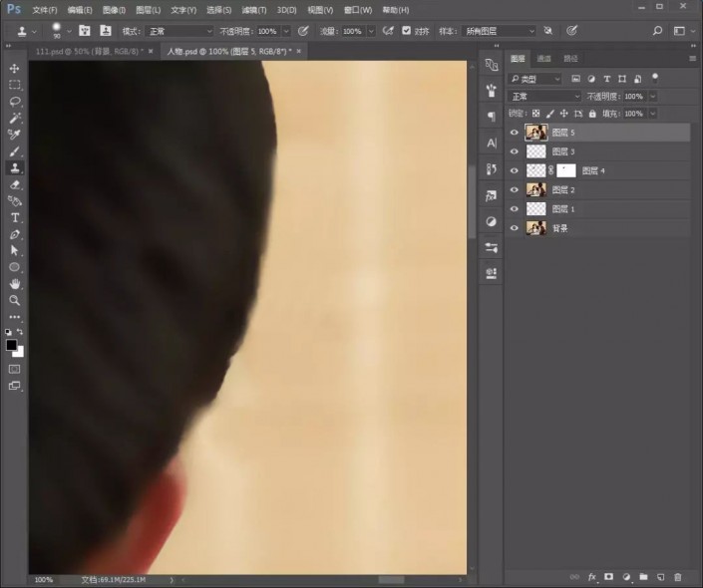Select the Clone Stamp tool in toolbox
This screenshot has height=588, width=703.
pos(14,168)
